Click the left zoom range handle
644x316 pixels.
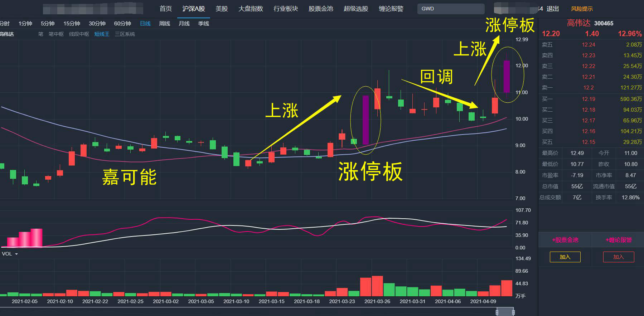497,312
